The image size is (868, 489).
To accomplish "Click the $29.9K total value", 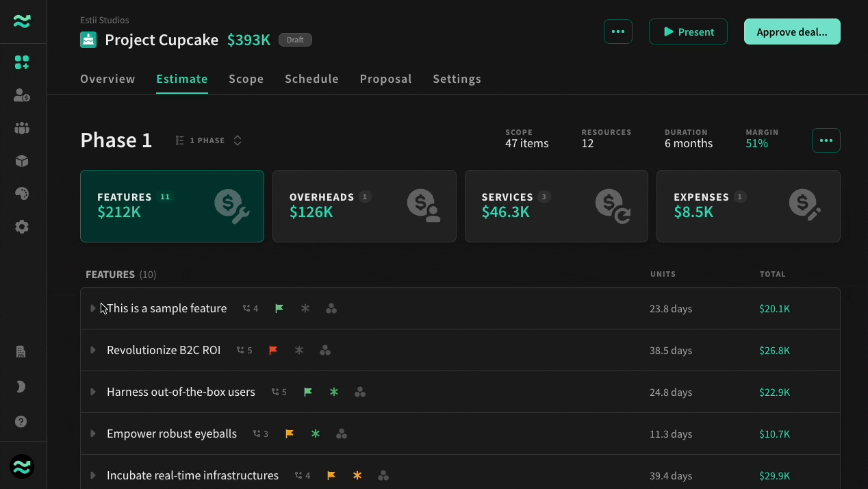I will pyautogui.click(x=775, y=476).
